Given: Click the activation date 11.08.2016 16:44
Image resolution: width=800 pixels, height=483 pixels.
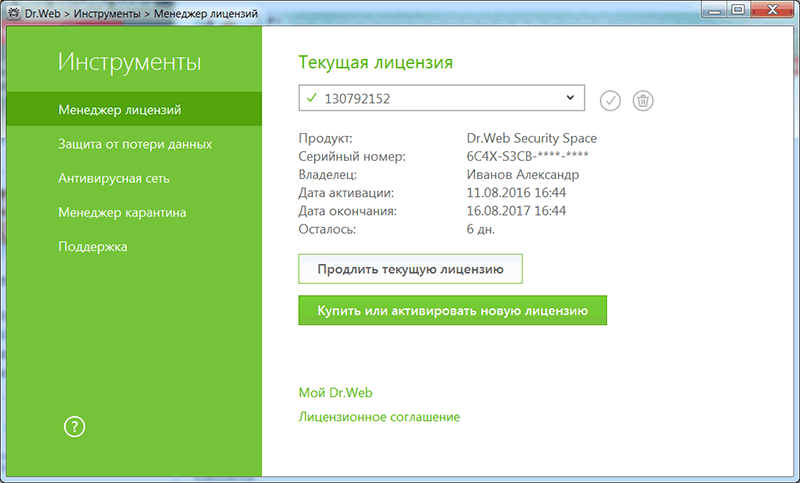Looking at the screenshot, I should click(516, 193).
